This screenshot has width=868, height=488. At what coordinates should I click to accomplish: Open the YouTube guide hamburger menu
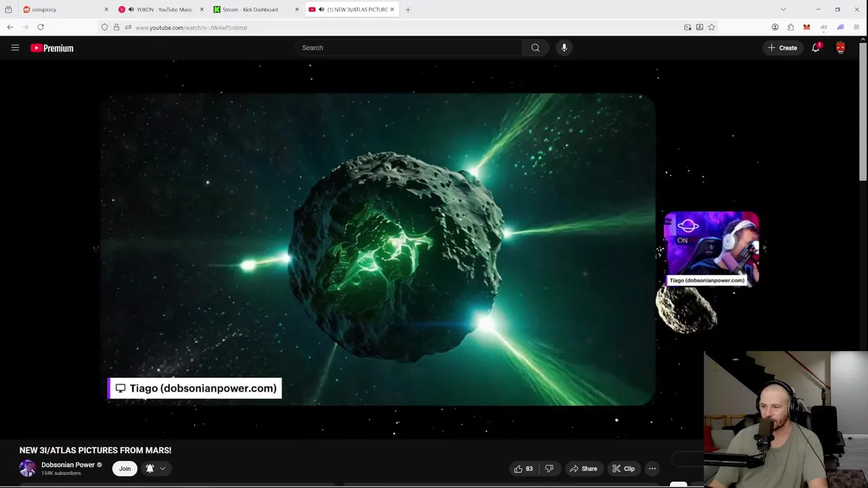pyautogui.click(x=15, y=47)
